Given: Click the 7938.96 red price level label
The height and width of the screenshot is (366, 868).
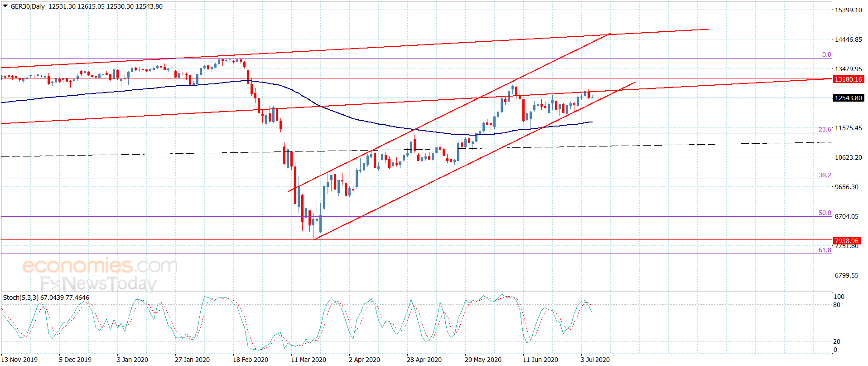Looking at the screenshot, I should coord(847,241).
